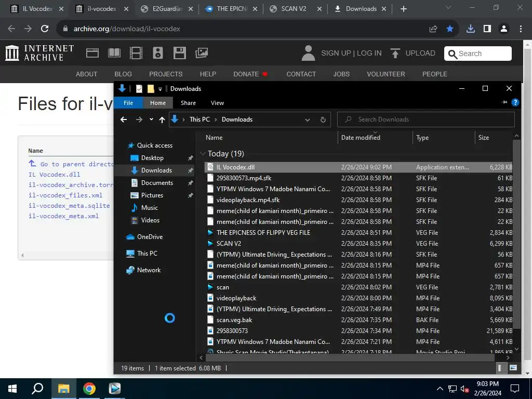Click the New folder quick access icon
Viewport: 532px width, 399px height.
151,88
